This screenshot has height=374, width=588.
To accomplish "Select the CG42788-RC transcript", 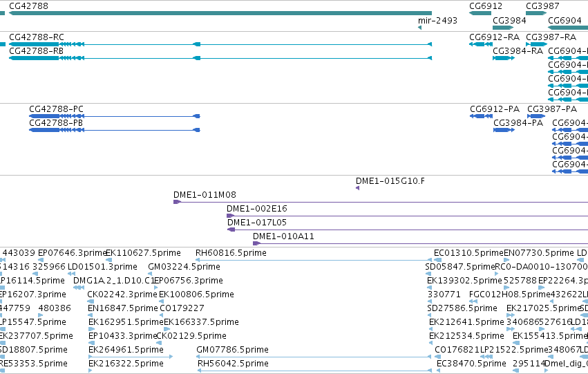I will 220,44.
